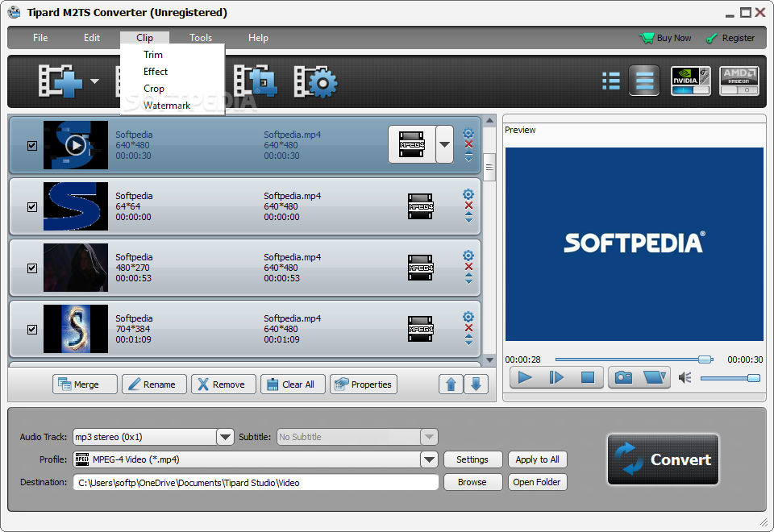Click the MPEG4 format icon of first video

click(412, 144)
